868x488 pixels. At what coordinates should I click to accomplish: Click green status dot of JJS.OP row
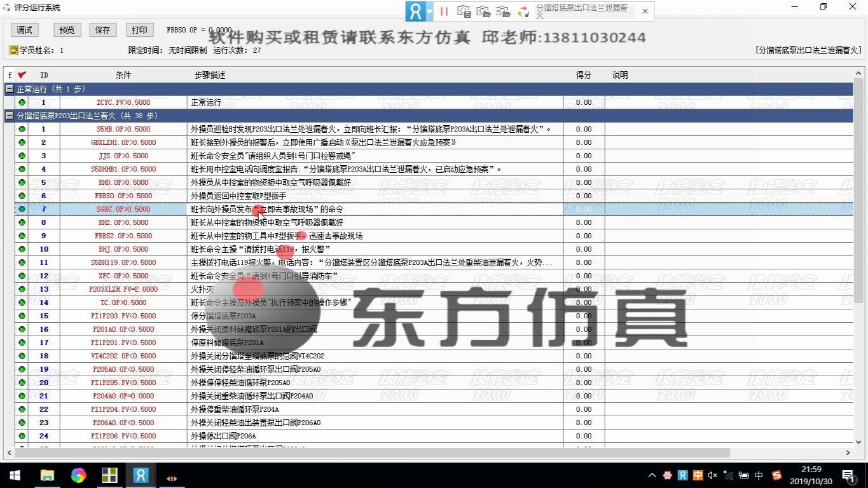click(22, 156)
